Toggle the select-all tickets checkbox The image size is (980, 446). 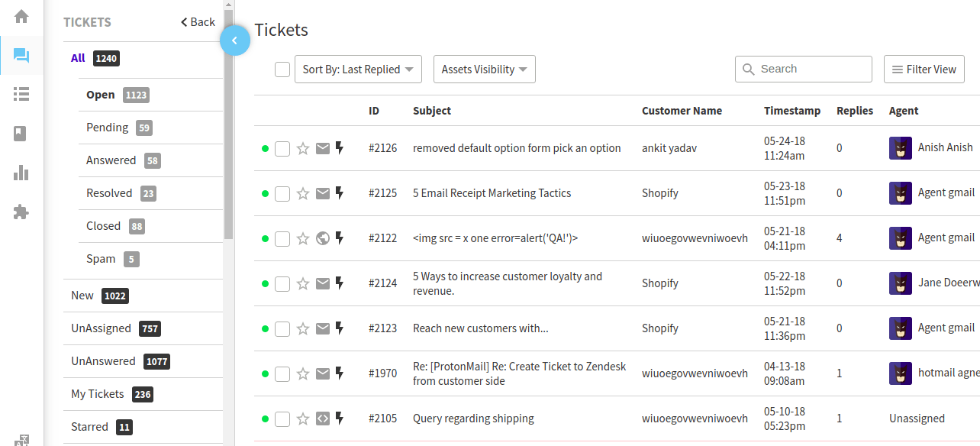(x=282, y=69)
